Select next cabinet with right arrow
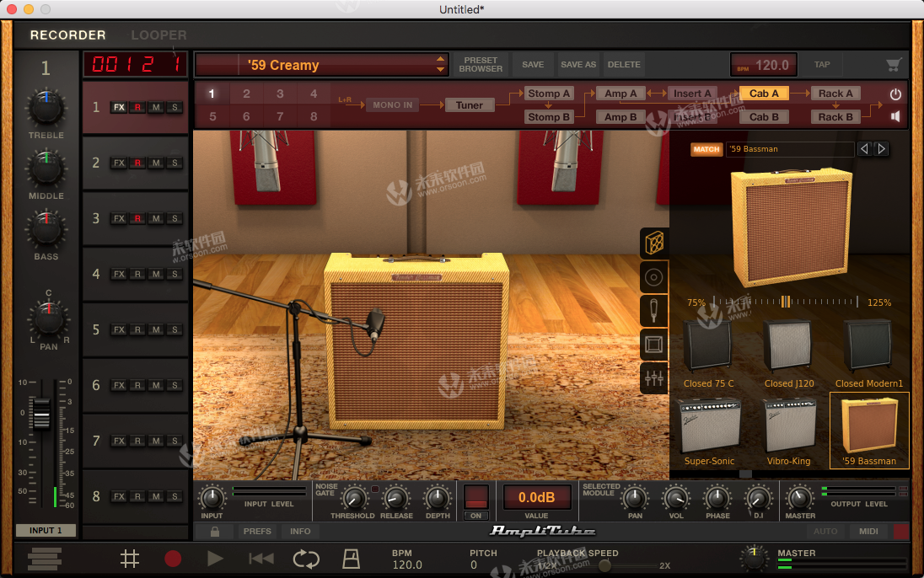Viewport: 924px width, 578px height. 882,149
